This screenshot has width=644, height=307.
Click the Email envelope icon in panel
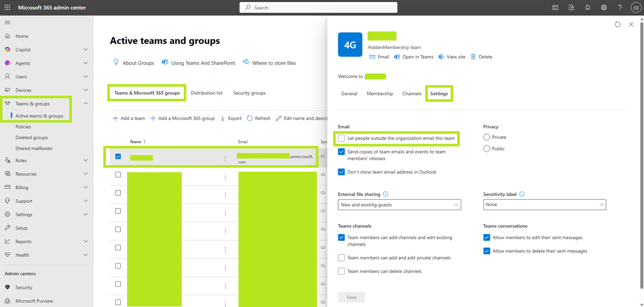coord(373,57)
